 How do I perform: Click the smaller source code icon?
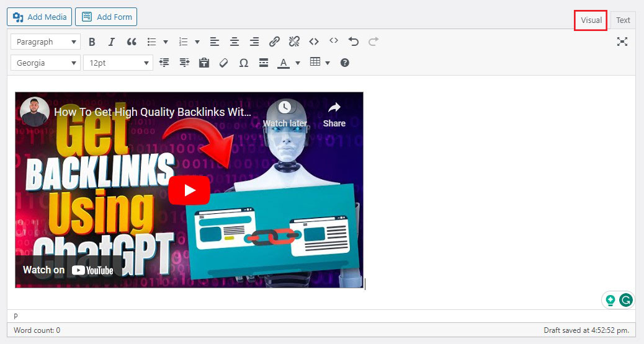pyautogui.click(x=334, y=41)
